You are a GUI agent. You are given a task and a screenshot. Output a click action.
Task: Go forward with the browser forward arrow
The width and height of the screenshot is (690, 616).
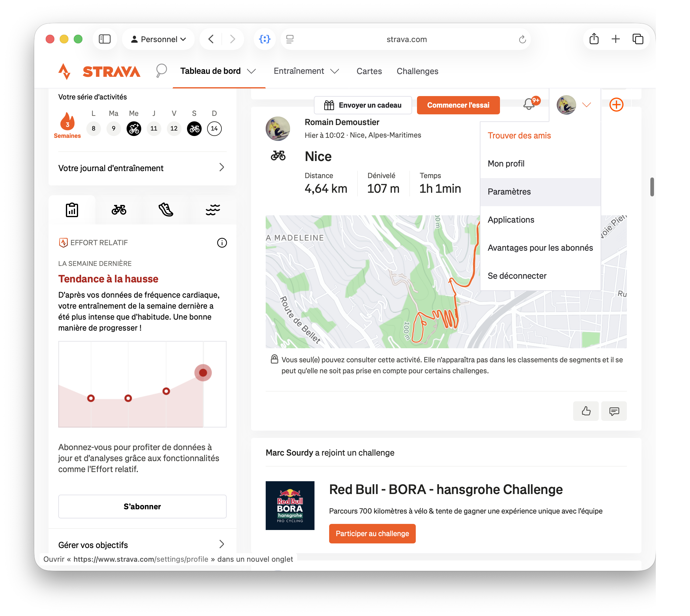point(233,39)
